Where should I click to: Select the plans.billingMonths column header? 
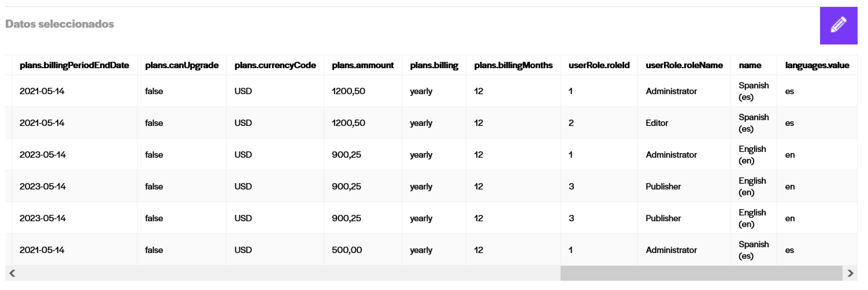point(513,65)
